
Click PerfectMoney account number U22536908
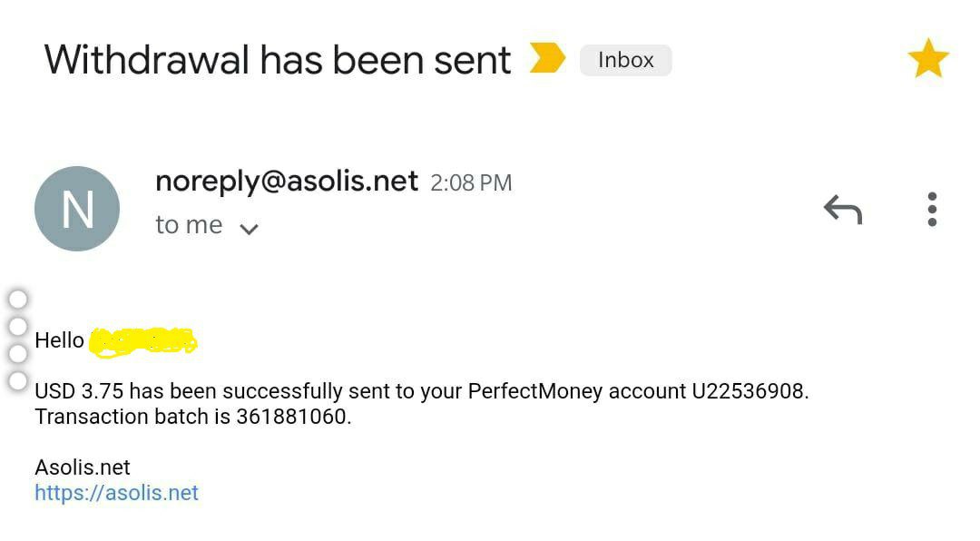click(749, 391)
